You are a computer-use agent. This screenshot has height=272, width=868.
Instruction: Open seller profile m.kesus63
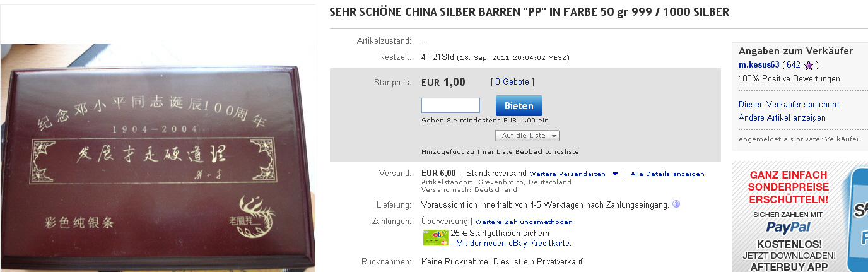click(759, 65)
